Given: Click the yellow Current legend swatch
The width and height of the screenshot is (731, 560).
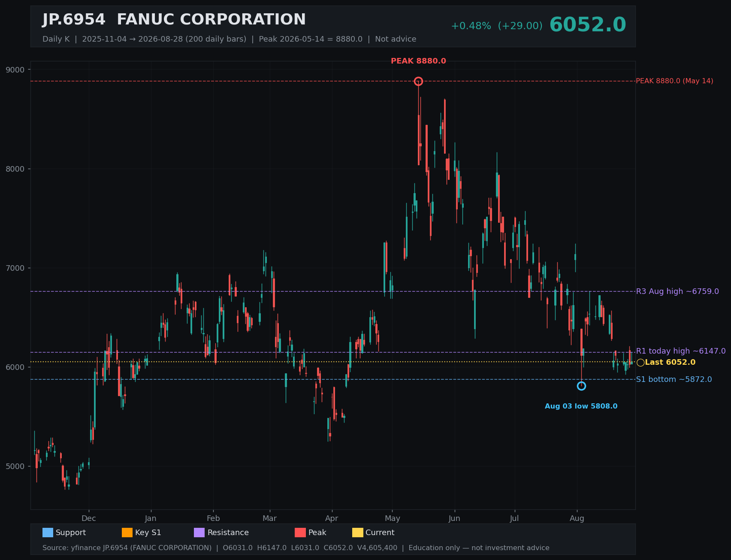Looking at the screenshot, I should pyautogui.click(x=358, y=533).
